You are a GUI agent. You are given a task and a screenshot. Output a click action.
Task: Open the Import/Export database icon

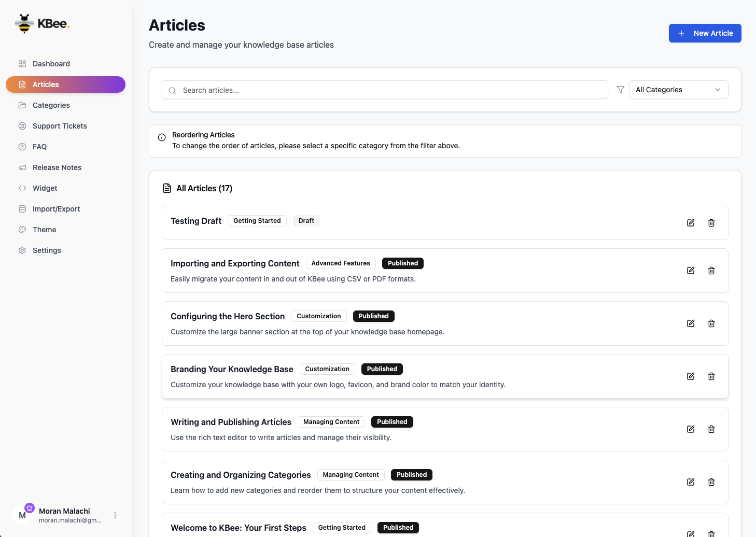pos(22,208)
